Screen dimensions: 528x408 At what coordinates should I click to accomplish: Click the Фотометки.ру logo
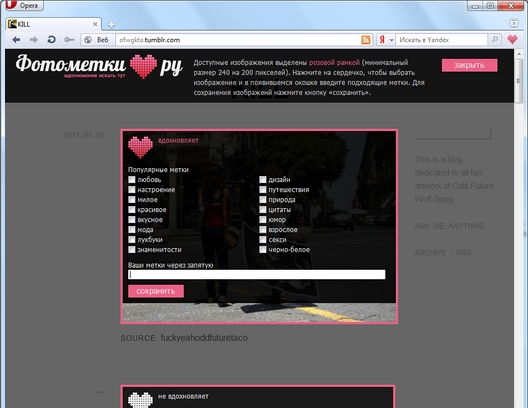pos(99,66)
